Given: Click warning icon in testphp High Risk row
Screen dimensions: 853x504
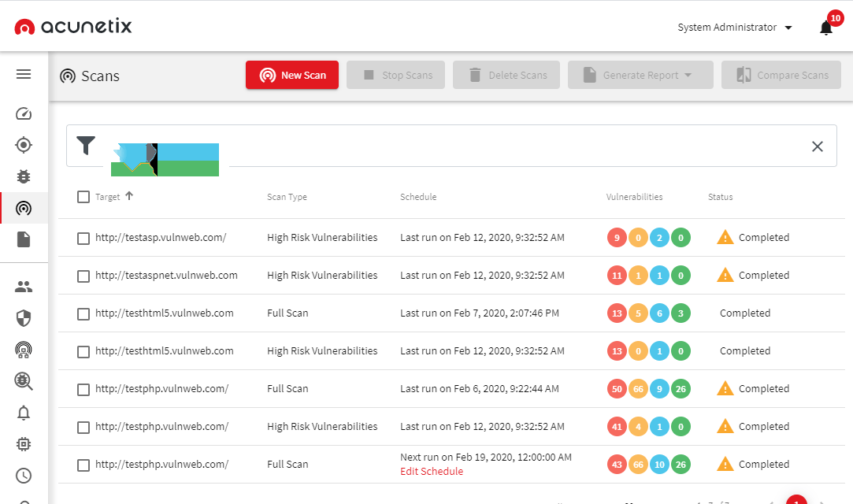Looking at the screenshot, I should click(725, 426).
